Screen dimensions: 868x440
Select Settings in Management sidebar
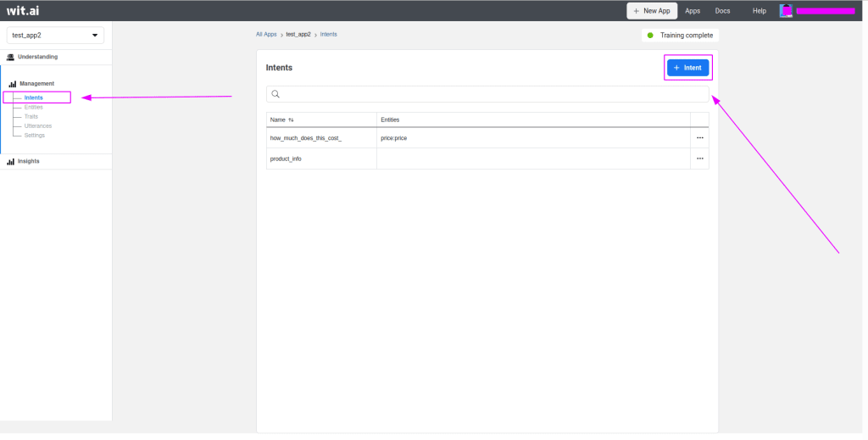[x=34, y=136]
